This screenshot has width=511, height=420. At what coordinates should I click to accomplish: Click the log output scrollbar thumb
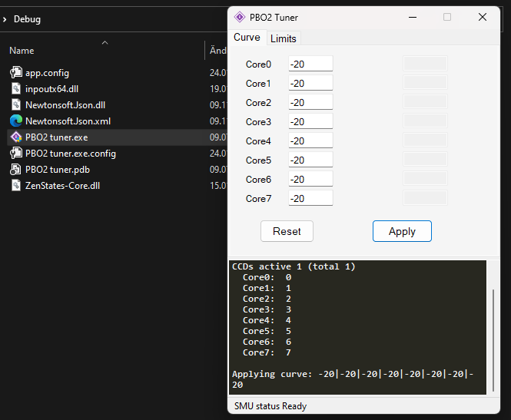tap(493, 340)
